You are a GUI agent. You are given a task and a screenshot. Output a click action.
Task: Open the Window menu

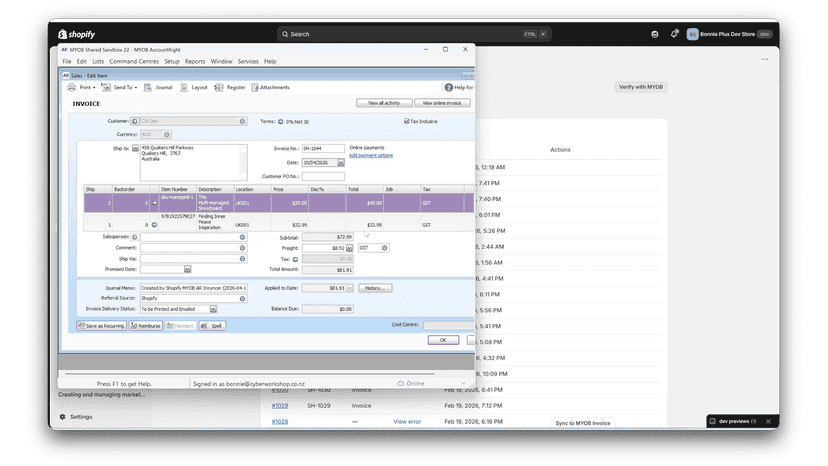(x=221, y=61)
